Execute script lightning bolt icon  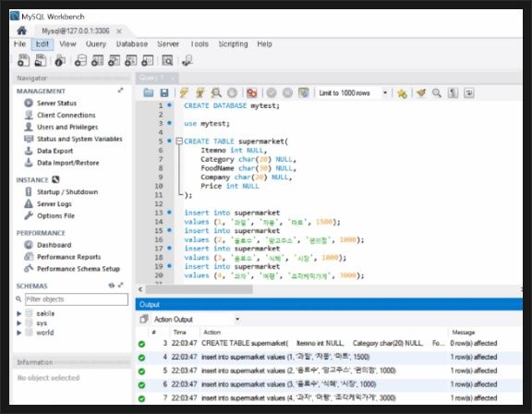(184, 92)
